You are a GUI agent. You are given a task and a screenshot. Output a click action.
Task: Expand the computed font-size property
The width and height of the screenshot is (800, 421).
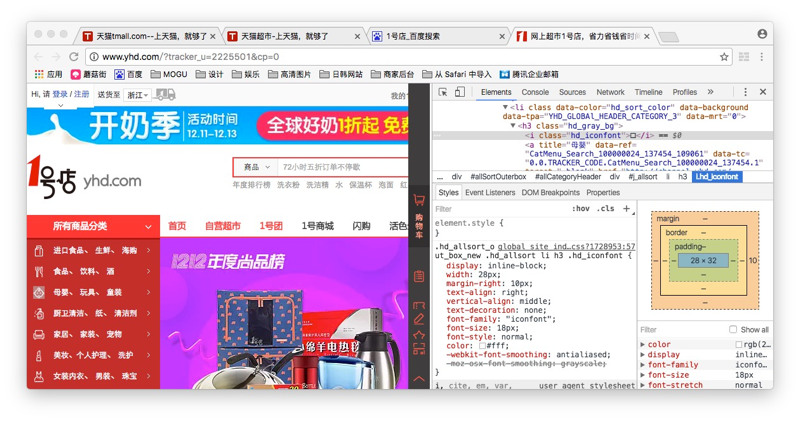643,375
